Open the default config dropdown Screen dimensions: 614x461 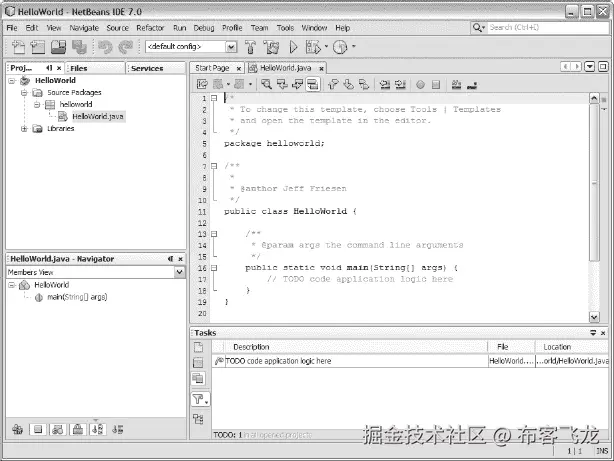point(231,47)
